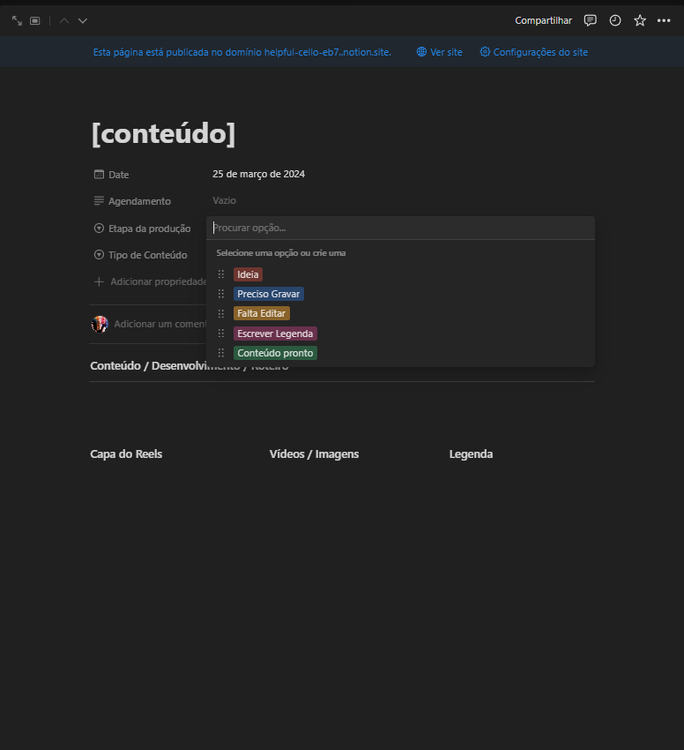
Task: Open the three-dot more options menu
Action: 664,21
